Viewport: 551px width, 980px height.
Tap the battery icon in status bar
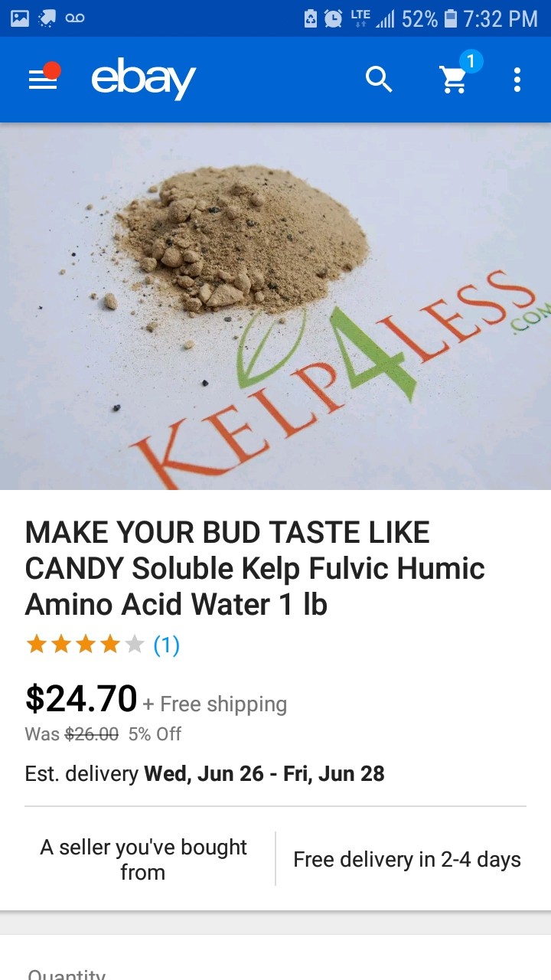point(451,18)
